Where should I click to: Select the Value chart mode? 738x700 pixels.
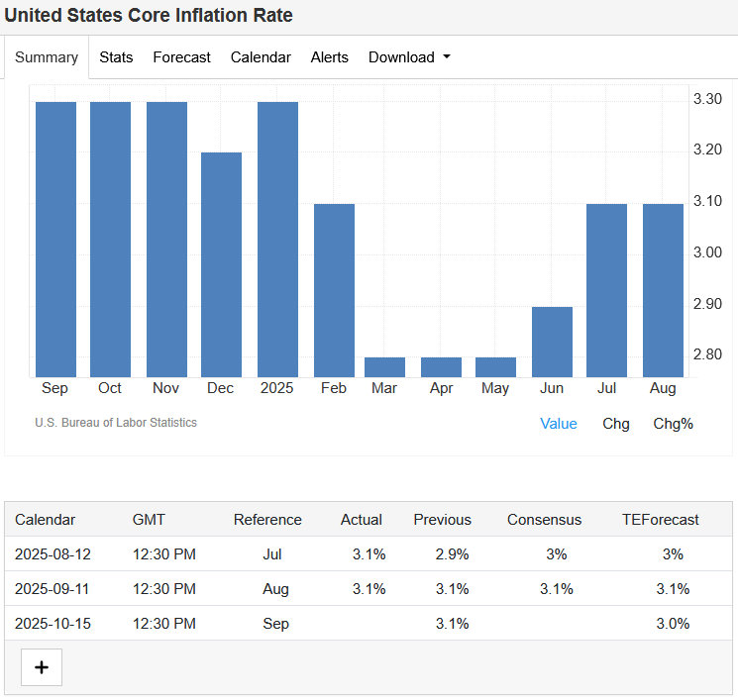[558, 424]
